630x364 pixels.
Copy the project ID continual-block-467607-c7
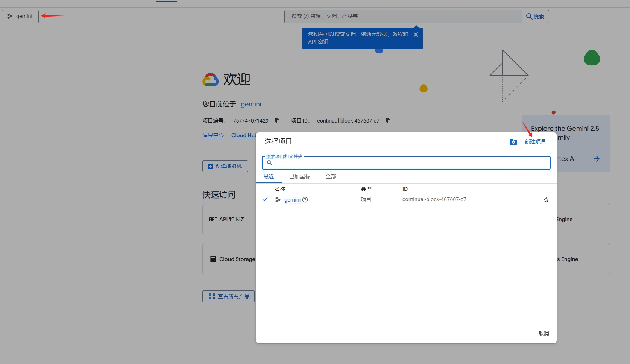(388, 121)
